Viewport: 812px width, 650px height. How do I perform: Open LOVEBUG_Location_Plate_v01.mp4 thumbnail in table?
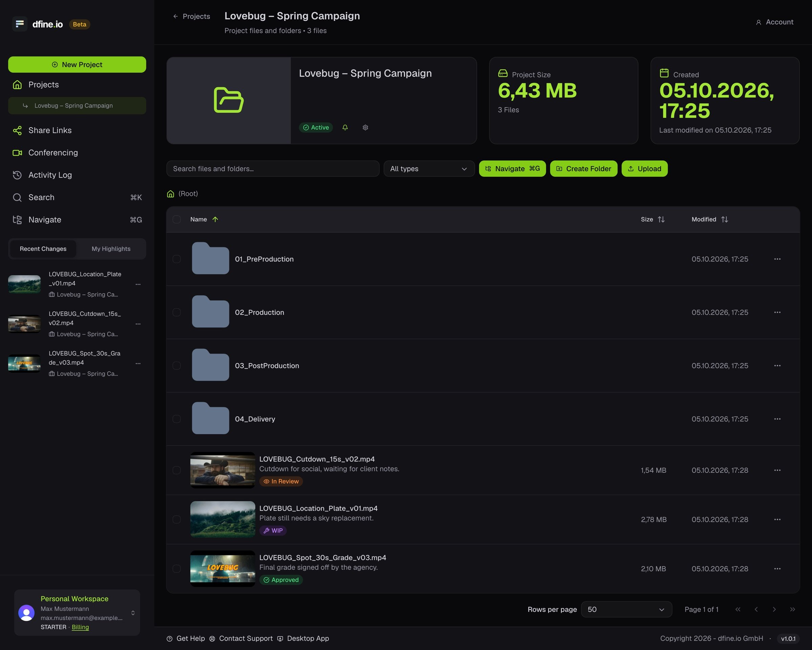(x=223, y=519)
